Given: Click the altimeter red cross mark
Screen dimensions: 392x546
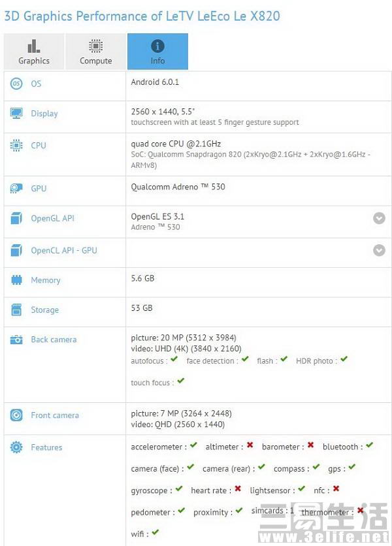Looking at the screenshot, I should (x=250, y=445).
